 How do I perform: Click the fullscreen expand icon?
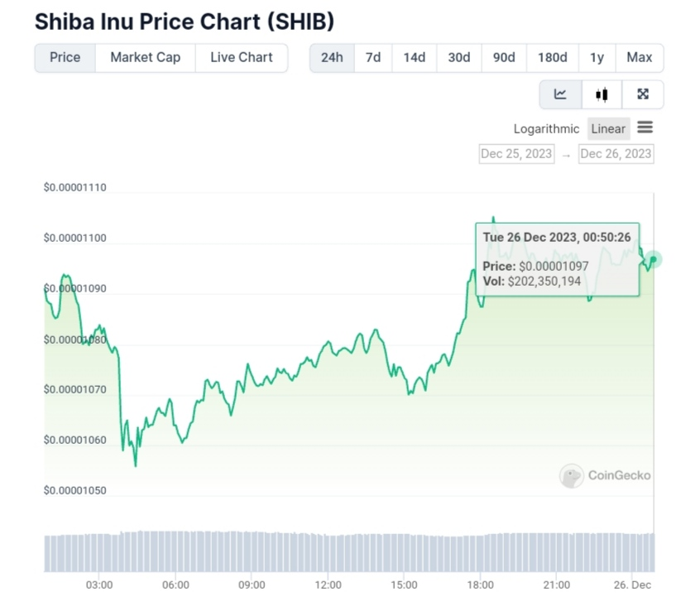(643, 94)
